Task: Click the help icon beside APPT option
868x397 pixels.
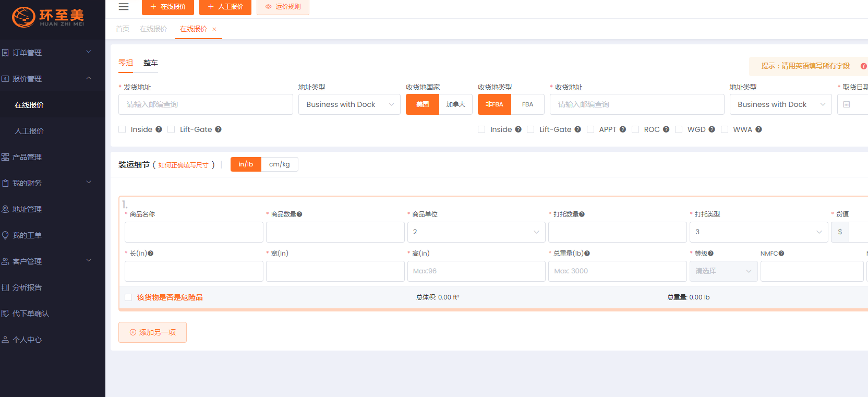Action: click(622, 129)
